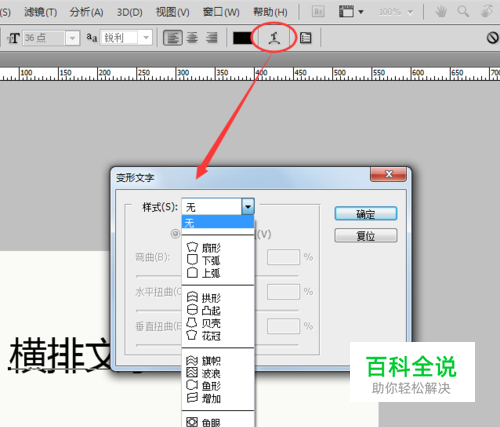The image size is (500, 427).
Task: Open the 窗口(W) menu
Action: tap(221, 12)
